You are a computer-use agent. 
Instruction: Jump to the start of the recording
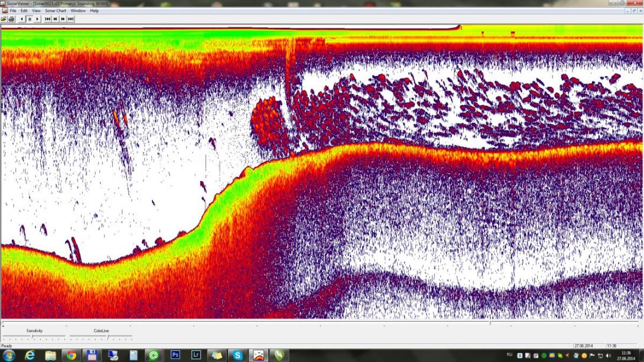(x=48, y=19)
